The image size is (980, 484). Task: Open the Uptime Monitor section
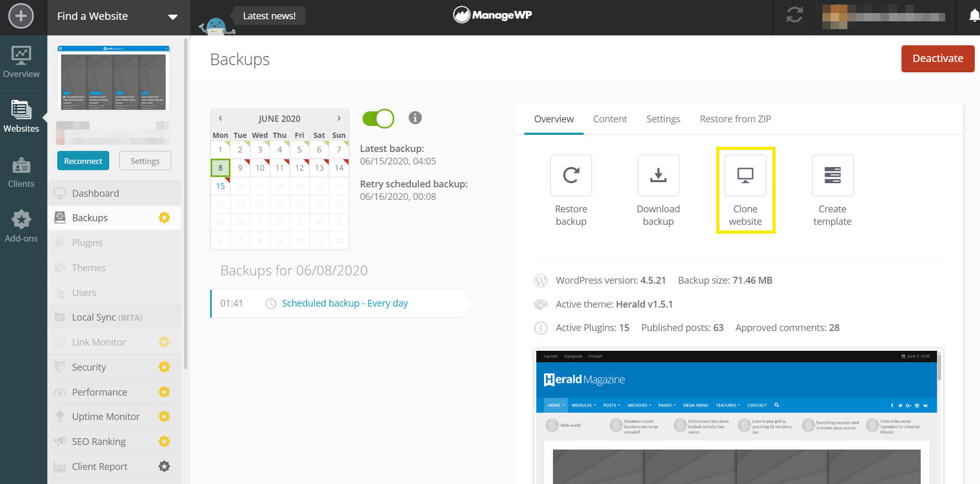click(106, 416)
